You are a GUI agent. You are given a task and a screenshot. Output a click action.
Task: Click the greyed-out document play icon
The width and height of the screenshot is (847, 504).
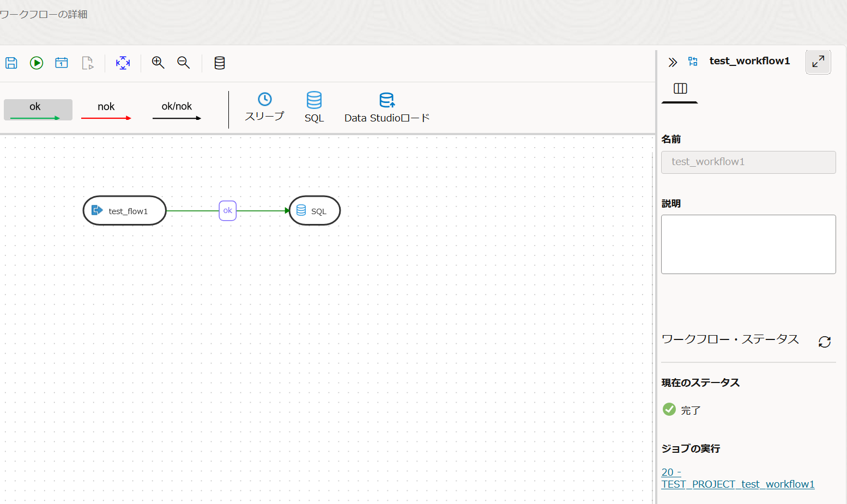pos(87,63)
